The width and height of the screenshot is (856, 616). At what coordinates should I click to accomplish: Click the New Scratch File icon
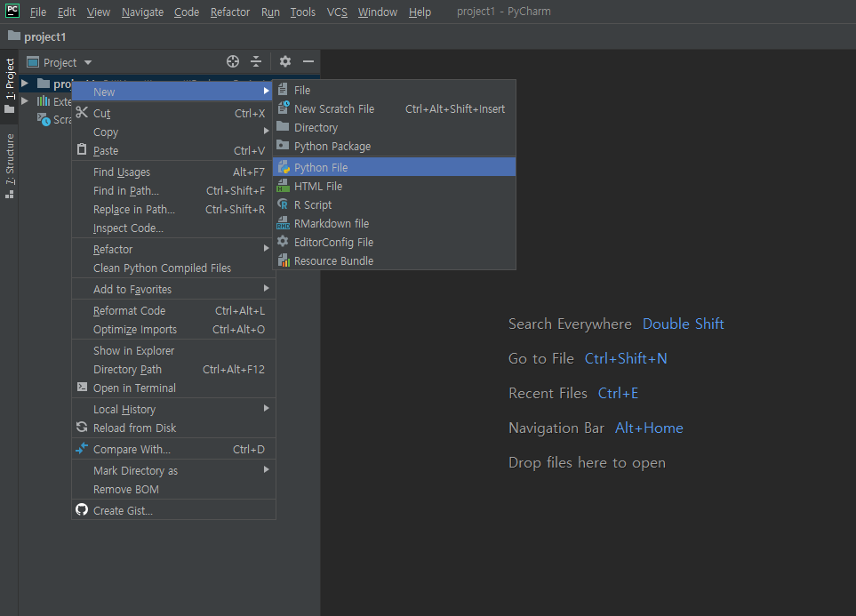[283, 108]
